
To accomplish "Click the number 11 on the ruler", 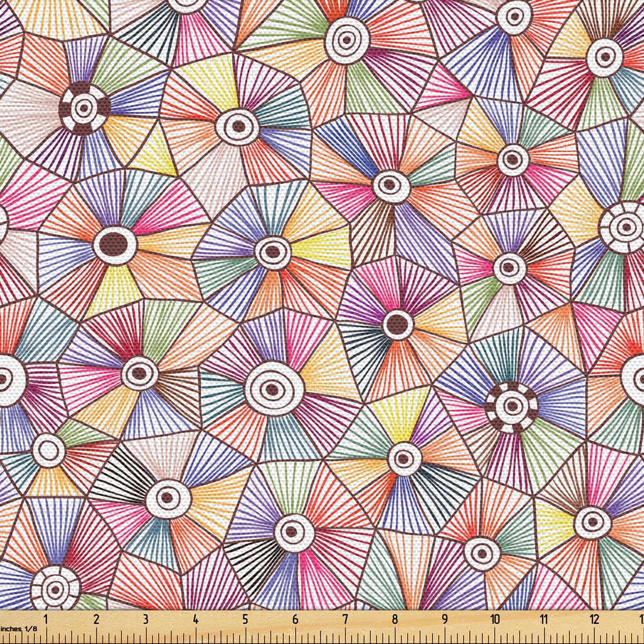I will (x=544, y=619).
